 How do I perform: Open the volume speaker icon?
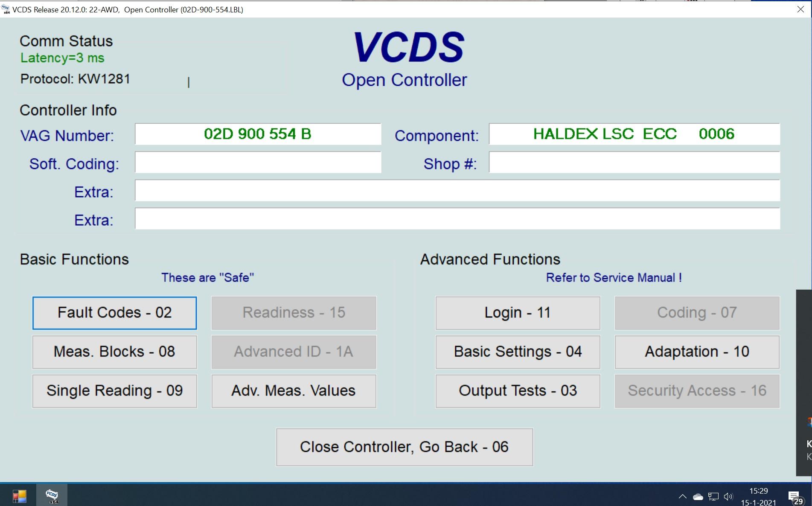(x=728, y=497)
